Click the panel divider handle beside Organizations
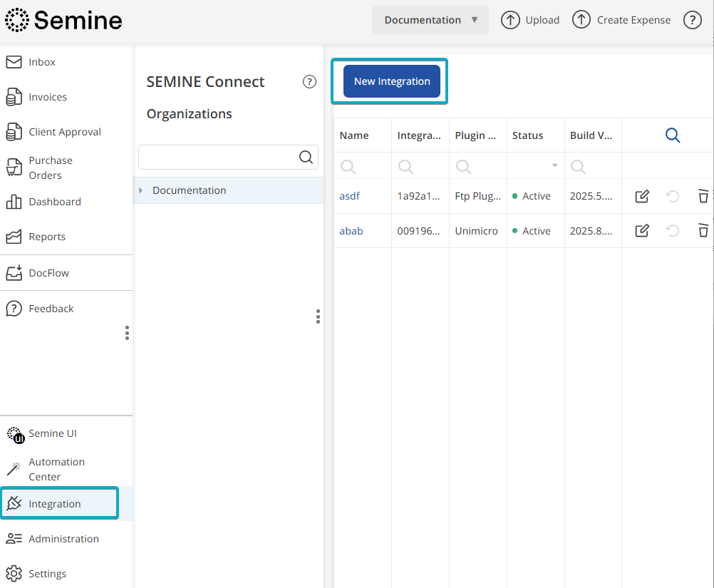714x588 pixels. [x=318, y=316]
